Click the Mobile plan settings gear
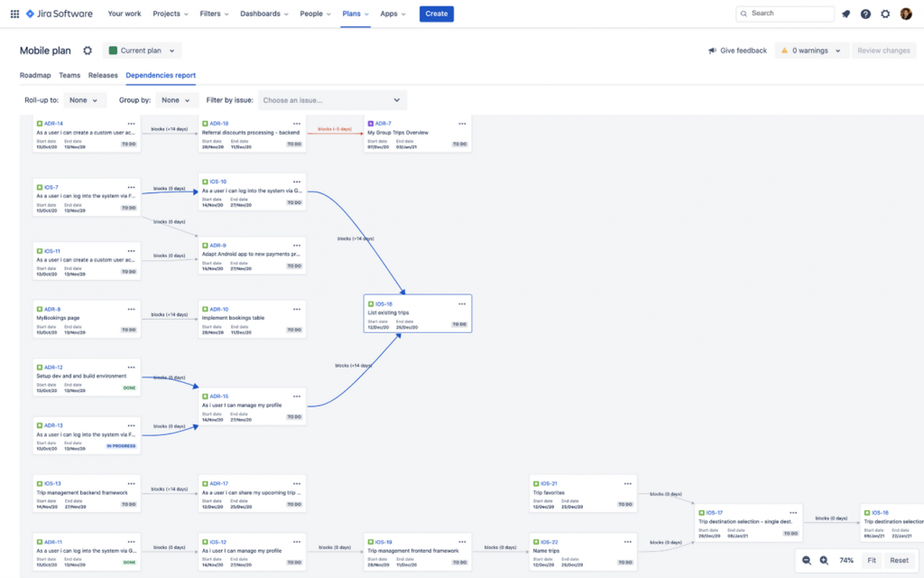 pos(88,51)
